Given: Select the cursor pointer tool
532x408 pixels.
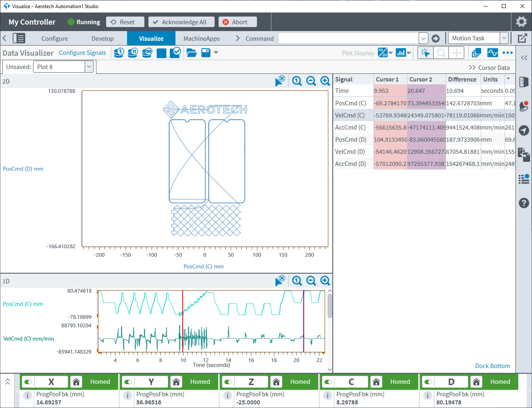Looking at the screenshot, I should [426, 53].
